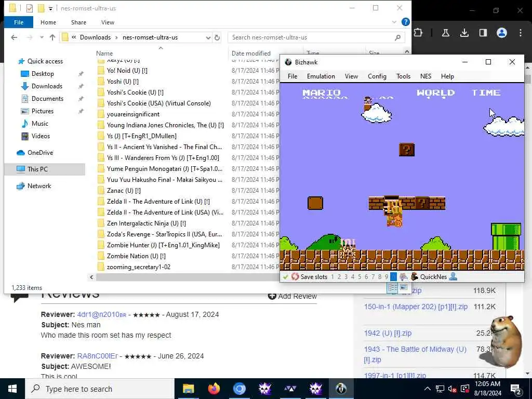Toggle Chrome side panel icon

(x=483, y=33)
